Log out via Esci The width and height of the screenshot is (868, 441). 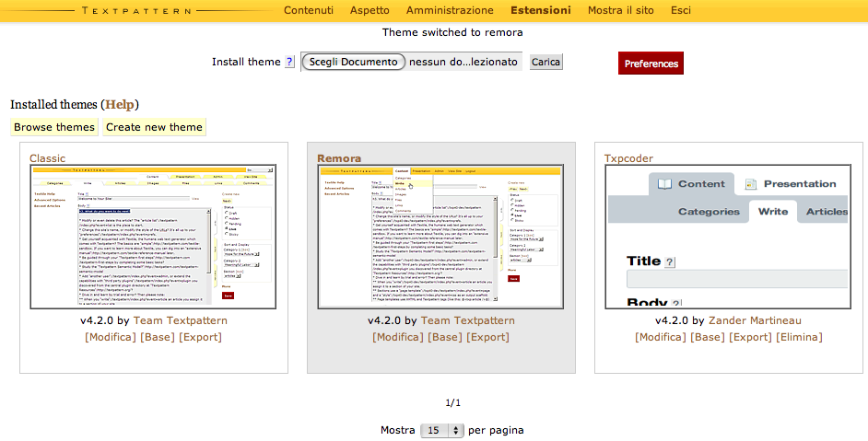[680, 10]
